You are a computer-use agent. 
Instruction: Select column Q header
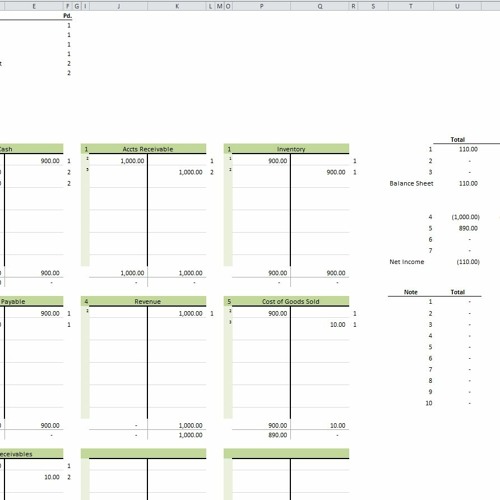point(320,6)
